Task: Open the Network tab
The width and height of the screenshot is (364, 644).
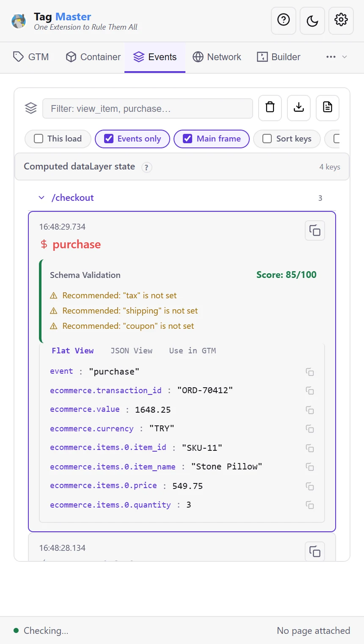Action: pyautogui.click(x=217, y=57)
